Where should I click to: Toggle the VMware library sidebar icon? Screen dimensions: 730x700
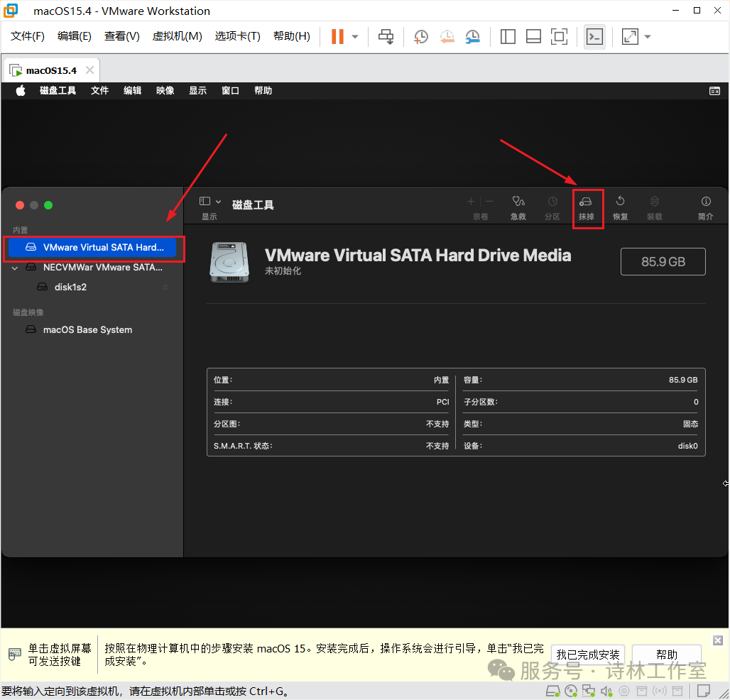[508, 37]
